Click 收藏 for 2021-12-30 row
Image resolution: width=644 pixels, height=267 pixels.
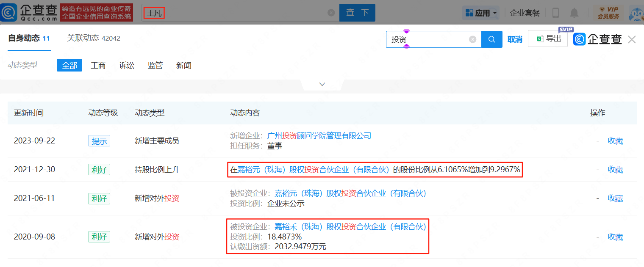(615, 170)
